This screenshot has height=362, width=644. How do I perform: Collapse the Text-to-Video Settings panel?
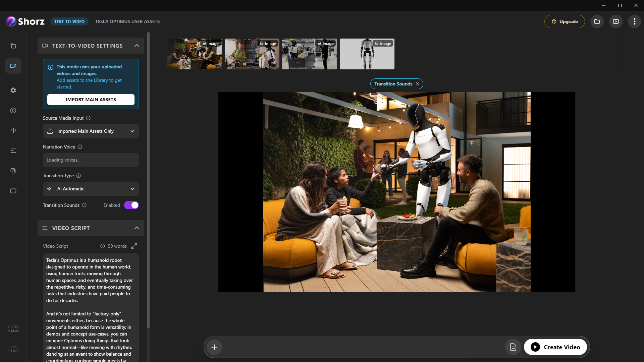(x=137, y=46)
